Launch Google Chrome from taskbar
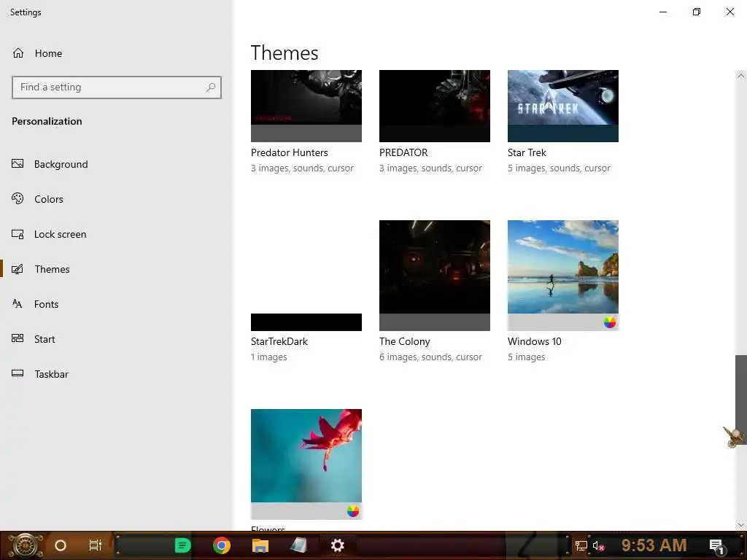Viewport: 747px width, 560px height. pos(222,545)
